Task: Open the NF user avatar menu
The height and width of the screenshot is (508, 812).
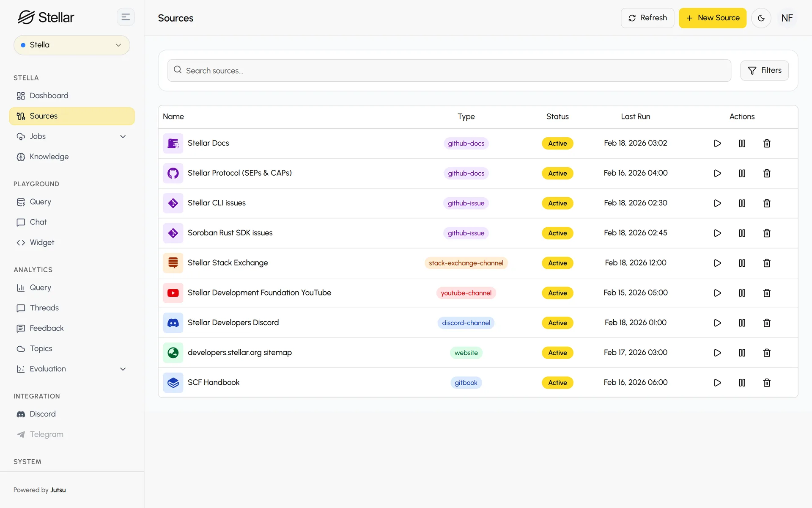Action: (x=787, y=18)
